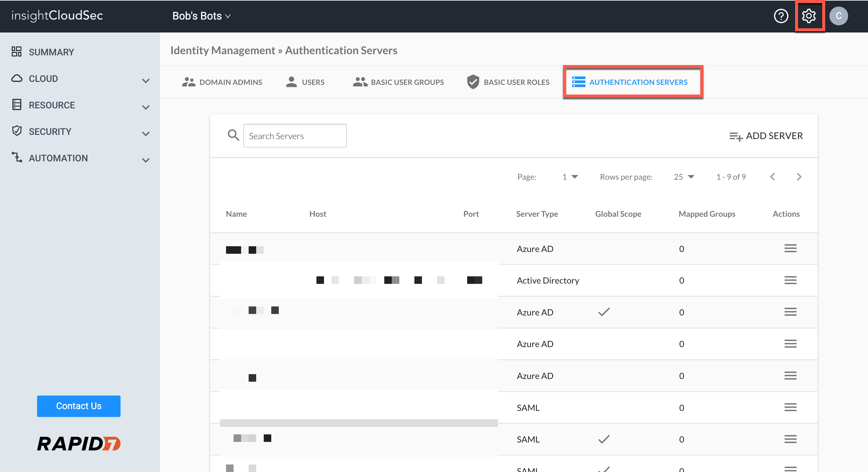Expand the Automation sidebar section

[146, 160]
